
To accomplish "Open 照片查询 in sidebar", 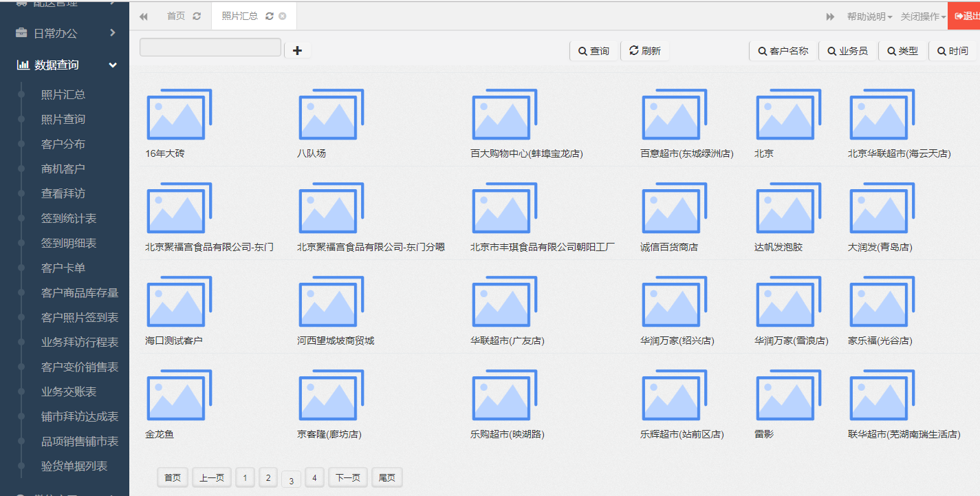I will coord(63,119).
